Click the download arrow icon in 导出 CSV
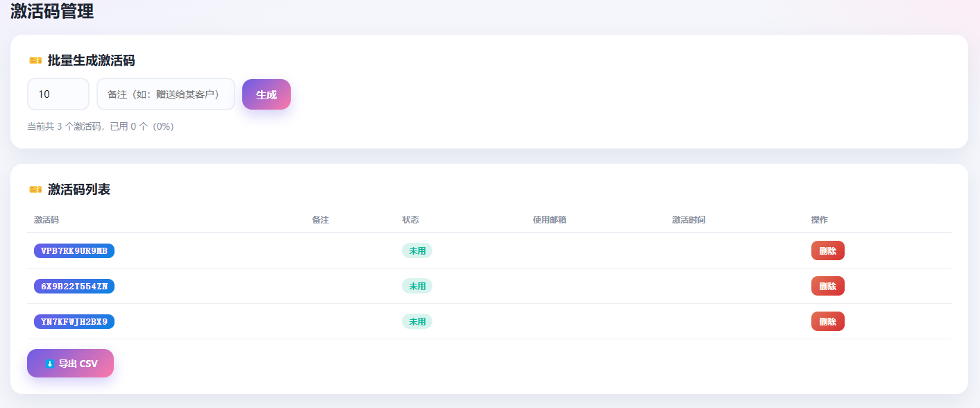Viewport: 980px width, 408px height. click(49, 364)
